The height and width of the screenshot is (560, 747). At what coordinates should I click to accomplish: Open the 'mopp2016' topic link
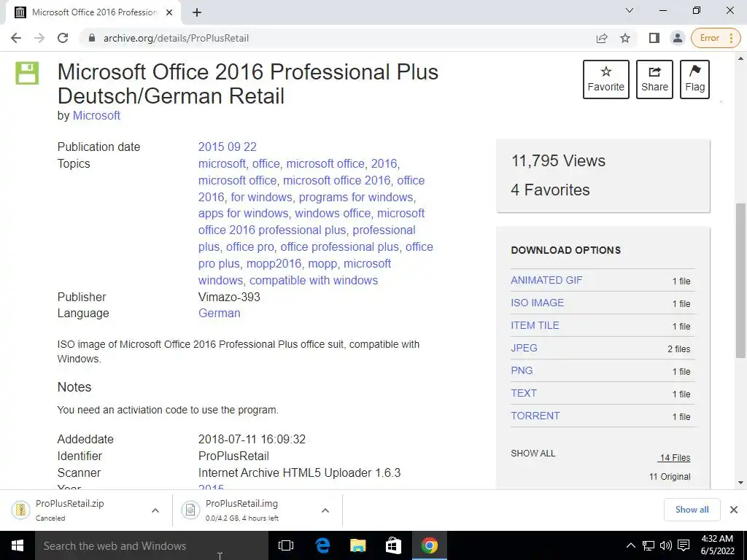click(x=274, y=263)
